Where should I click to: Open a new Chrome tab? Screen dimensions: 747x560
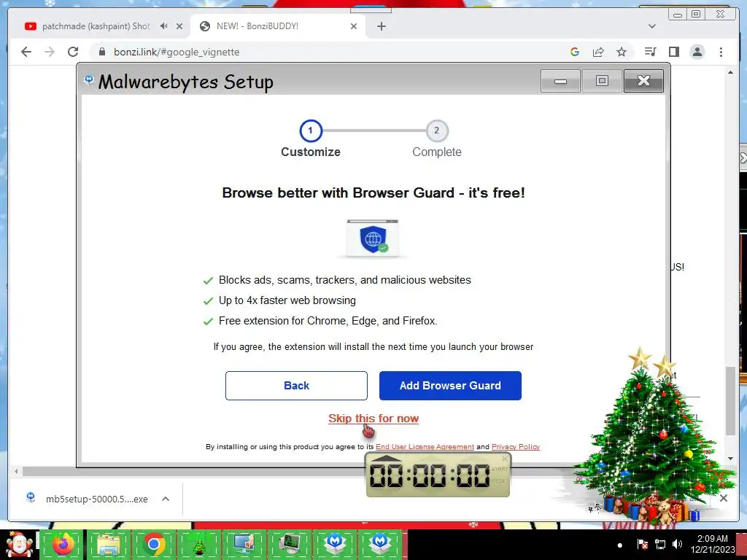[381, 26]
